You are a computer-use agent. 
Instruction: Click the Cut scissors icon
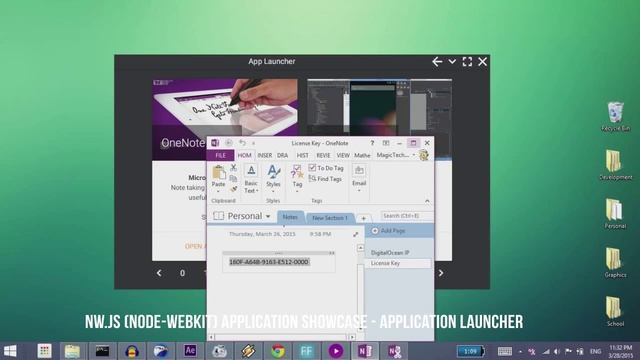[233, 168]
